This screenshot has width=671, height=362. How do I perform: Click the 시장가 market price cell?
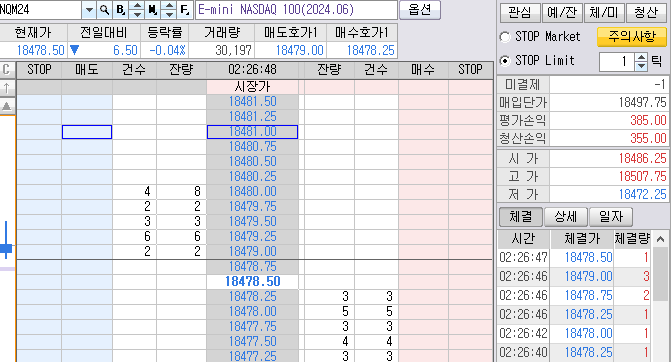click(x=252, y=87)
